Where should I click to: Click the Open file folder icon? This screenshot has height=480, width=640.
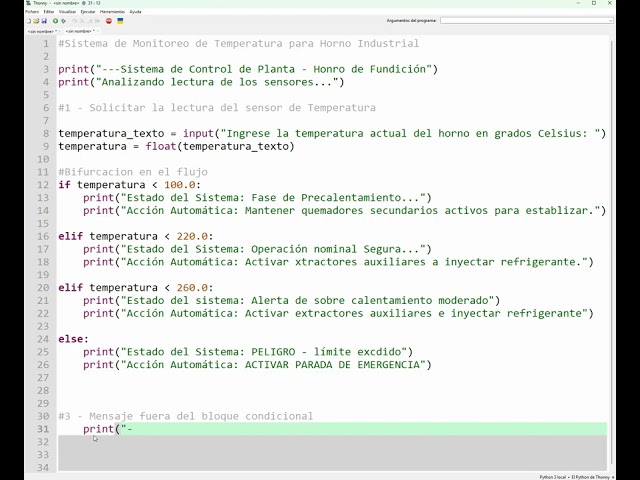pos(36,21)
